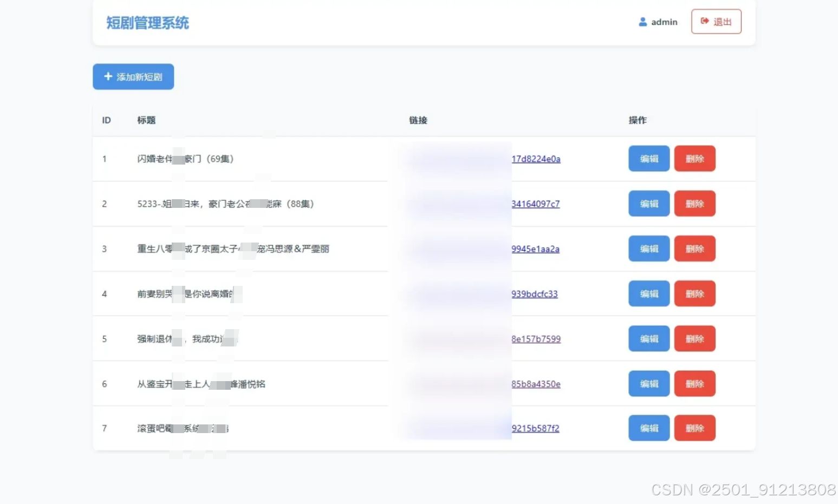Click the 操作 column header of the table

(636, 120)
